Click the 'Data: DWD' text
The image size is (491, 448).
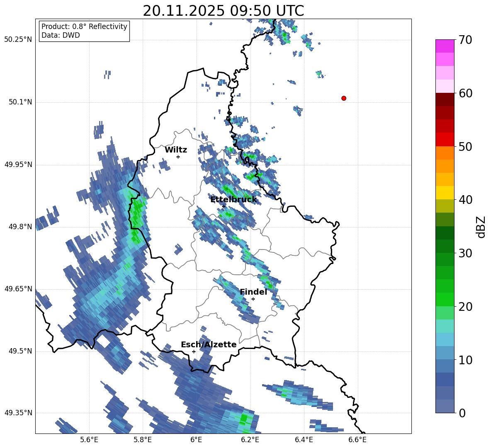(61, 35)
